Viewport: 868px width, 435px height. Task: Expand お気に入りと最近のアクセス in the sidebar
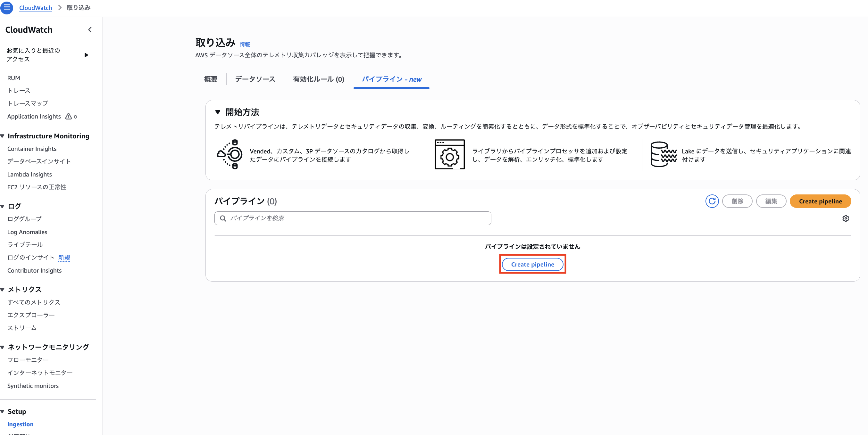click(x=87, y=54)
